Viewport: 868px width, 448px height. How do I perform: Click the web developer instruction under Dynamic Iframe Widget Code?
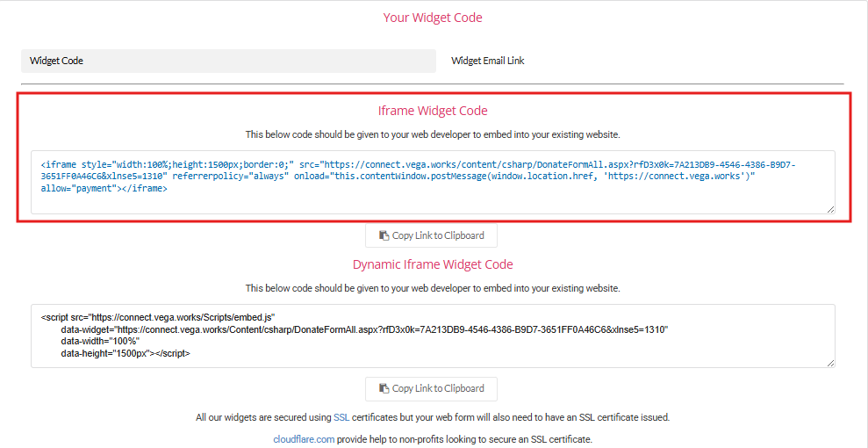(x=433, y=288)
